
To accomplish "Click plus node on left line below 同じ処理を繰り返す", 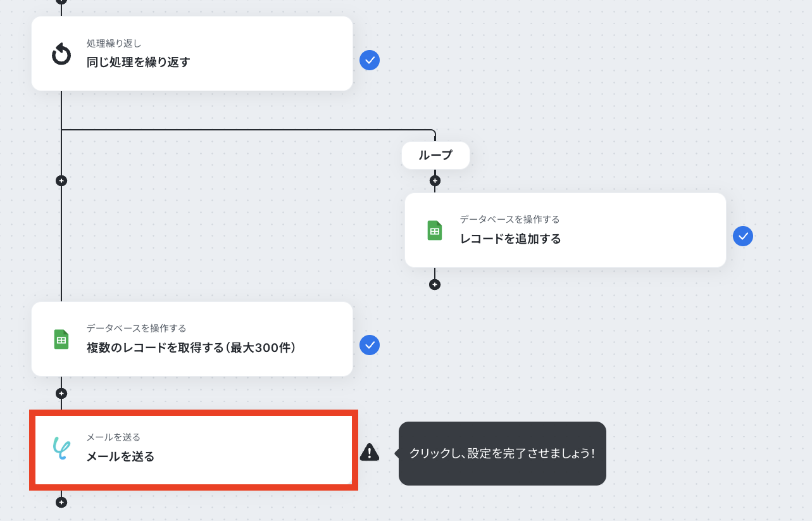I will pos(61,181).
